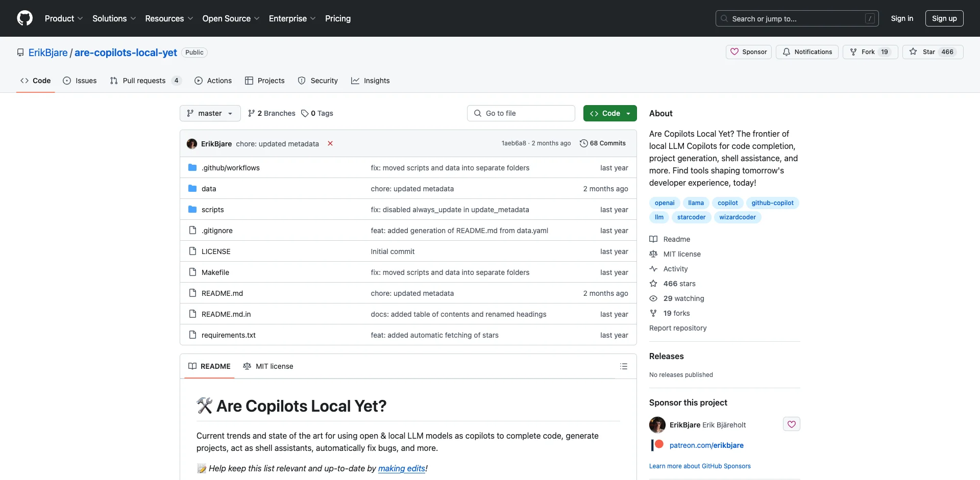View the 466 stars link
The width and height of the screenshot is (980, 480).
(x=673, y=284)
